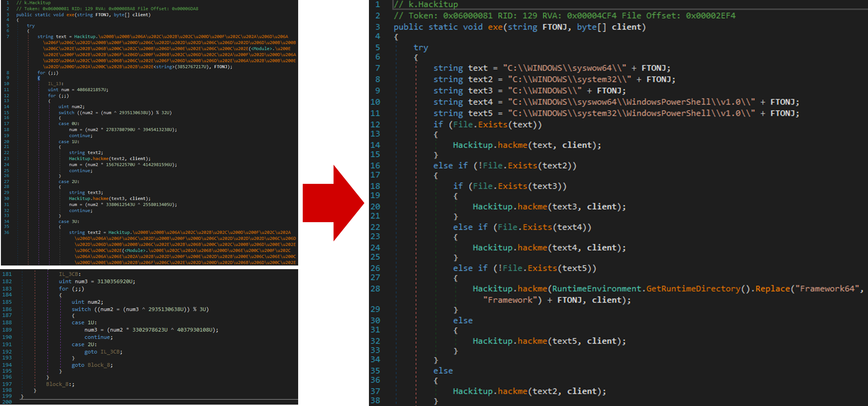Click the 'string text4' syswow64 WindowsPowerShell declaration

616,102
